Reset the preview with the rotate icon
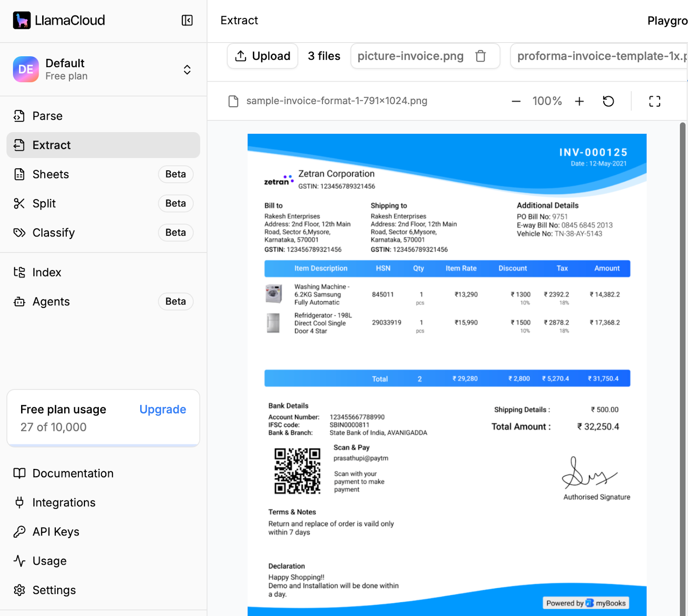 (608, 101)
